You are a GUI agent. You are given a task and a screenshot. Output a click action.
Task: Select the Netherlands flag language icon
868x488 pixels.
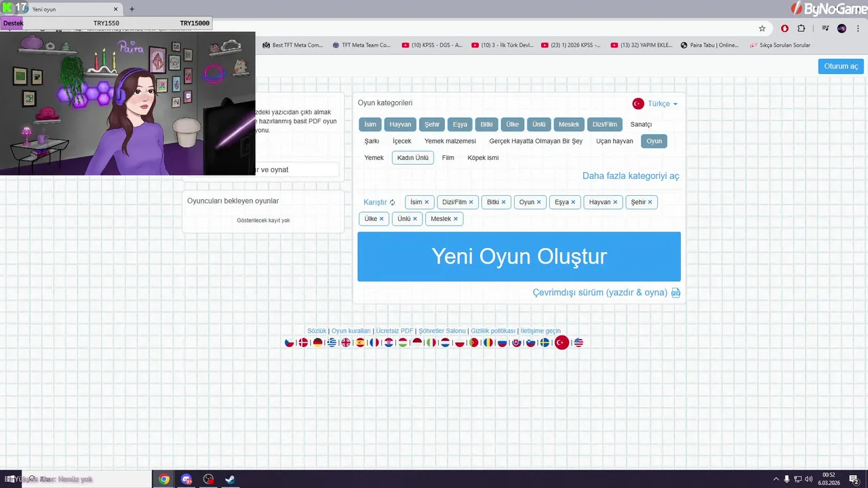[x=445, y=343]
